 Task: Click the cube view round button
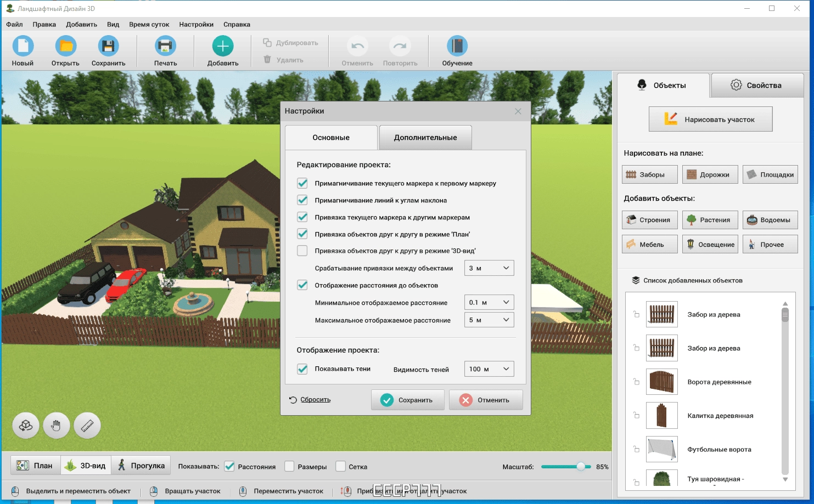pos(26,426)
